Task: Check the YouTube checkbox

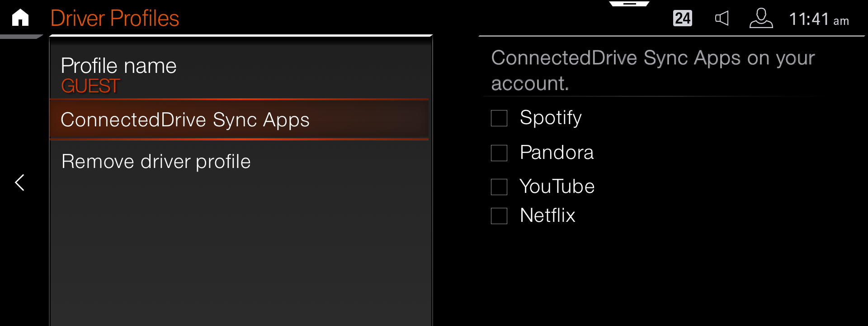Action: (499, 187)
